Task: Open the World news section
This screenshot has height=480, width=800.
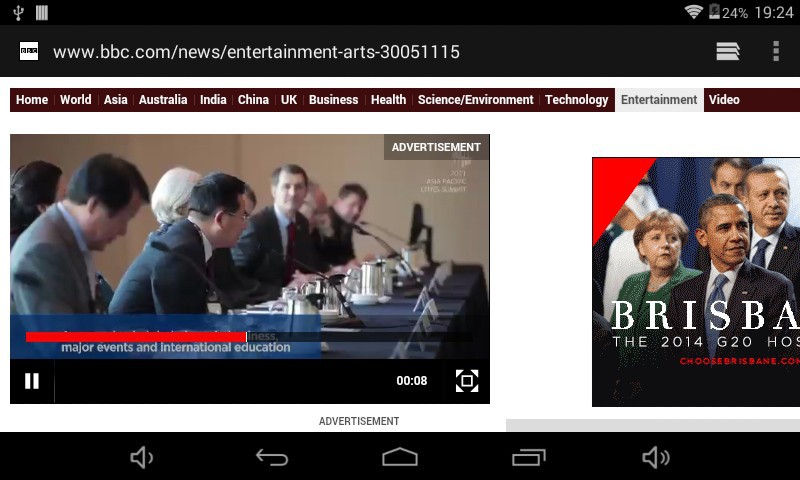Action: (75, 100)
